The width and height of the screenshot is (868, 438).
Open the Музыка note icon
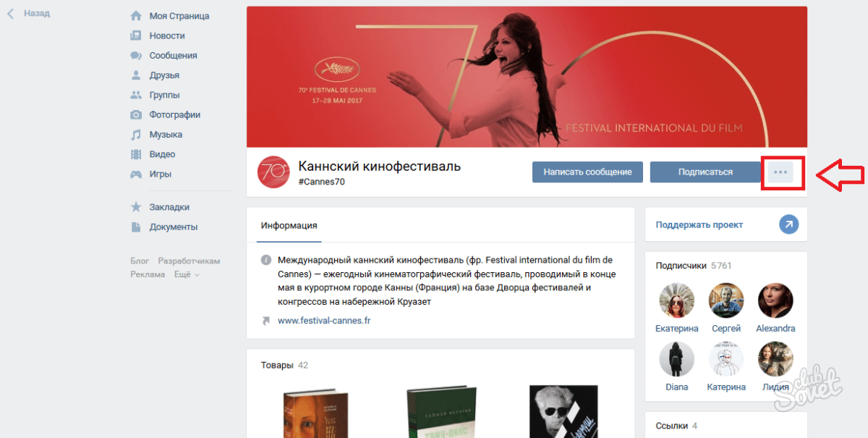(136, 135)
